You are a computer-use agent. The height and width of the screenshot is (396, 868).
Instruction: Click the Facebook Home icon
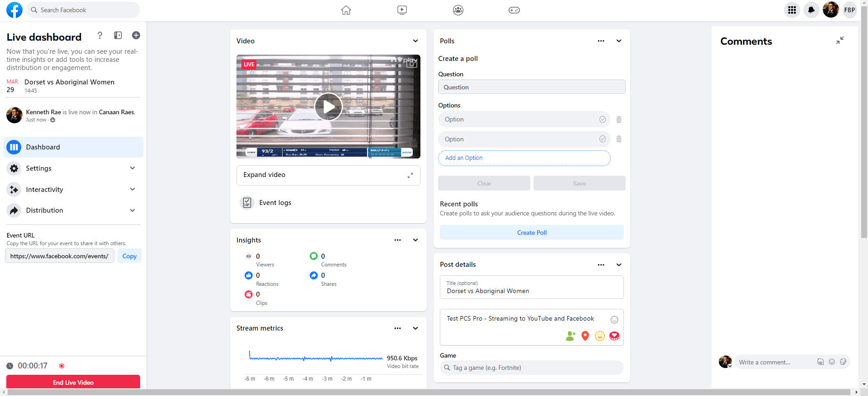tap(346, 10)
